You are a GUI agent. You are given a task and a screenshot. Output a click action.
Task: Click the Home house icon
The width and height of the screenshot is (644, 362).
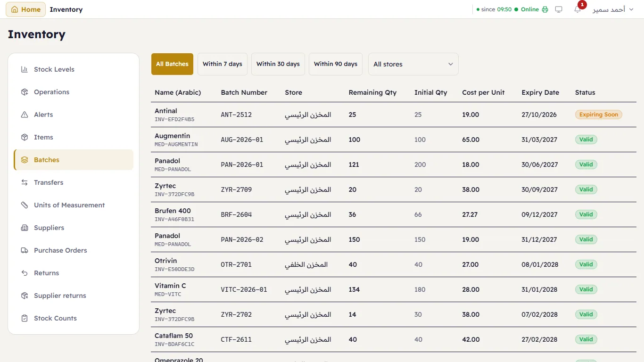(15, 9)
